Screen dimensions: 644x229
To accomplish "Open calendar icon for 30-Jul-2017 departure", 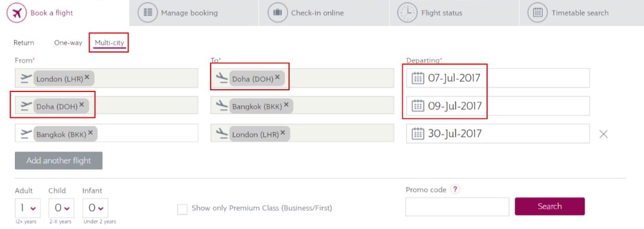I will [418, 133].
